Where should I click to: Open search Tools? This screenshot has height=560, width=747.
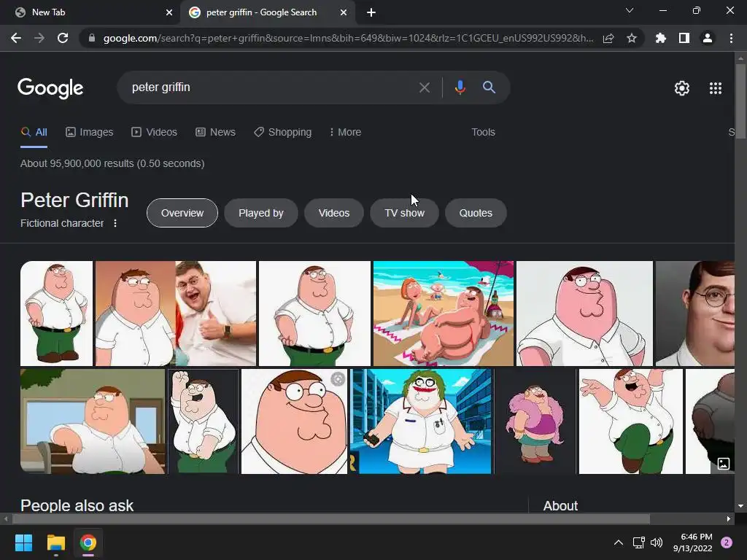pyautogui.click(x=483, y=132)
